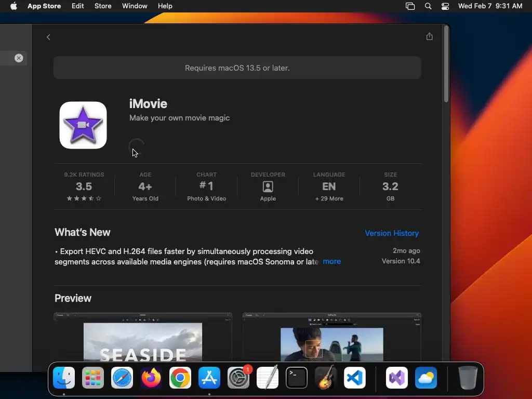Screen dimensions: 532x399
Task: Click the date and time in menu bar
Action: (x=490, y=6)
